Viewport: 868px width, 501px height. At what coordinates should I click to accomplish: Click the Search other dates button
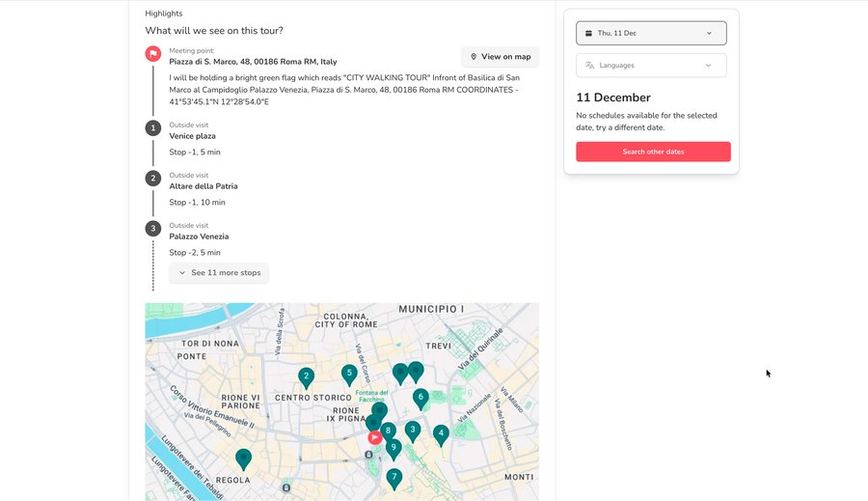(653, 152)
